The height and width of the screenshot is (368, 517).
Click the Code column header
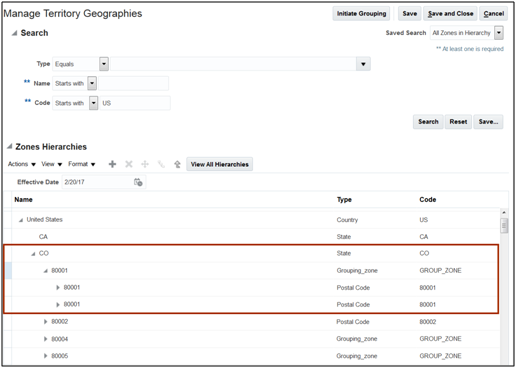point(428,200)
